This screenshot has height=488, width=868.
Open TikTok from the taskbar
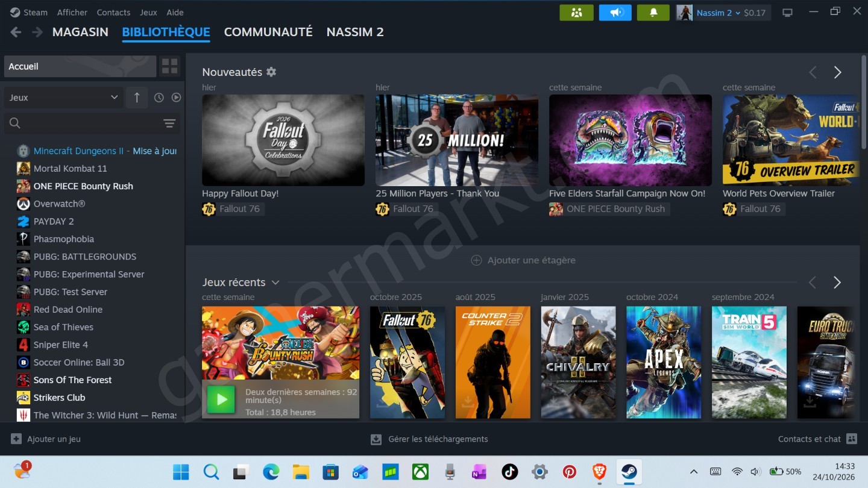(510, 472)
